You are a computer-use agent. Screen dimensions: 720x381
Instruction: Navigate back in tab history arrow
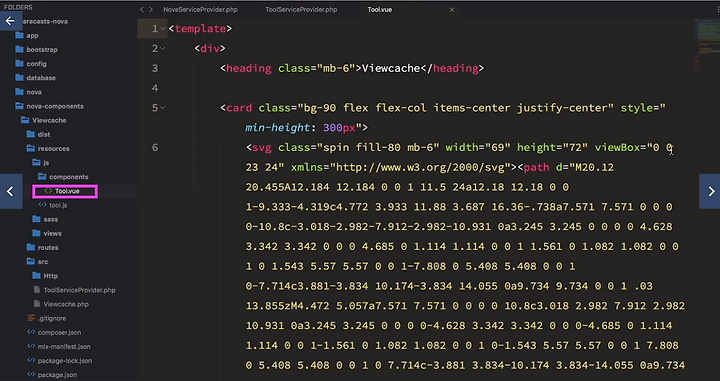(x=142, y=10)
